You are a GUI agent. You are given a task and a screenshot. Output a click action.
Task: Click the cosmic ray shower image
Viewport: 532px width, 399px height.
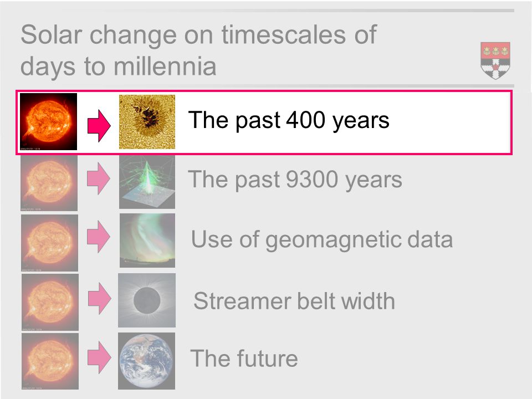[x=147, y=182]
